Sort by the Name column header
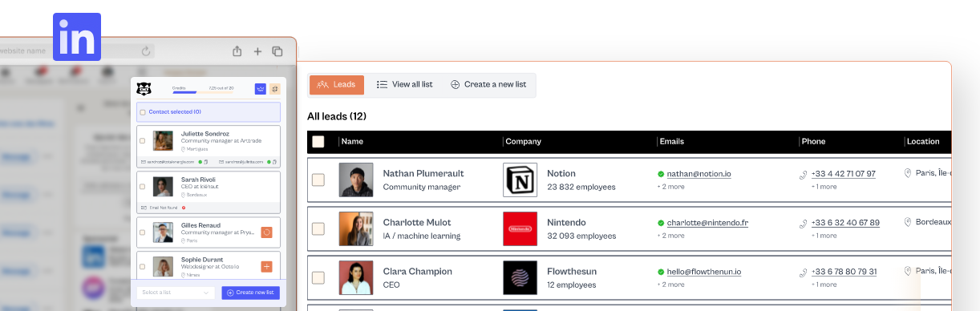Image resolution: width=980 pixels, height=311 pixels. 352,142
